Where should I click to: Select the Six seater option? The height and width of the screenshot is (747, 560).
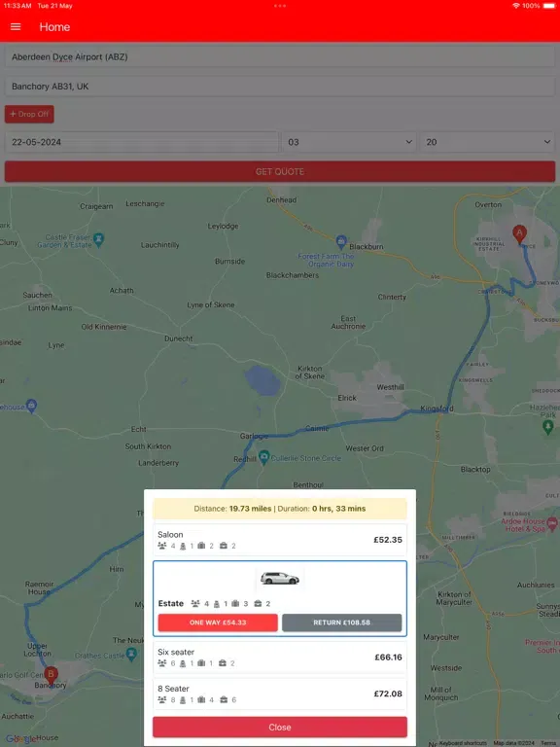(x=280, y=658)
